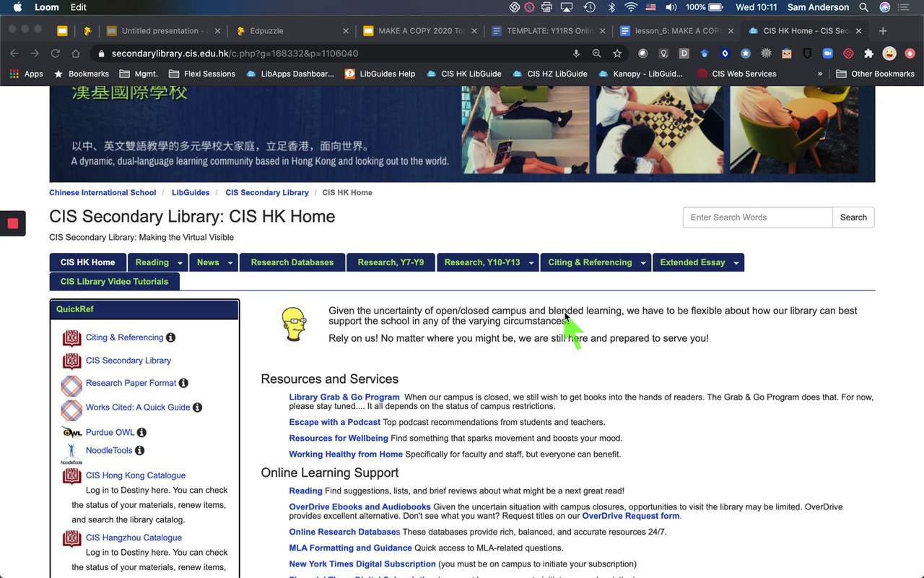Click the zoom magnifier icon in address bar
The width and height of the screenshot is (924, 578).
click(x=596, y=53)
